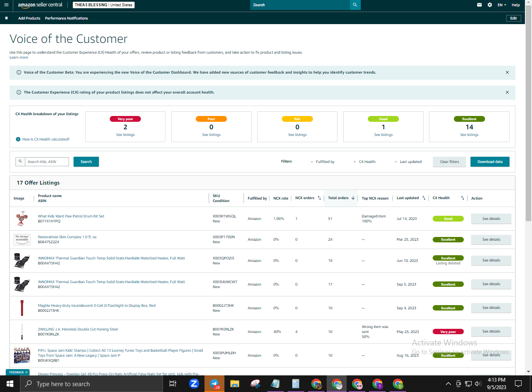Click the info icon beside CX Health calculated
532x392 pixels.
coord(18,139)
